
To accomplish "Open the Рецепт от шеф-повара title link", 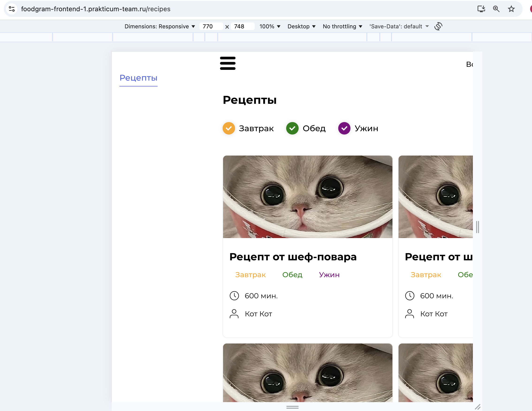I will coord(293,257).
